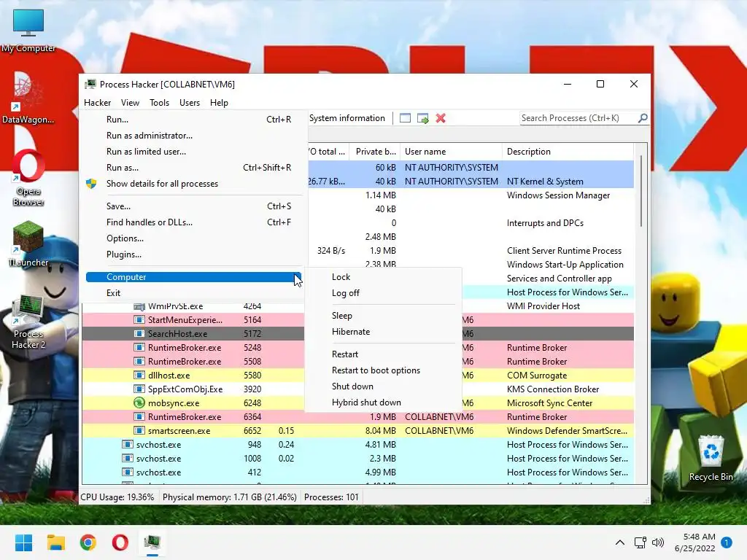Select Show details for all processes
This screenshot has height=560, width=747.
point(193,184)
